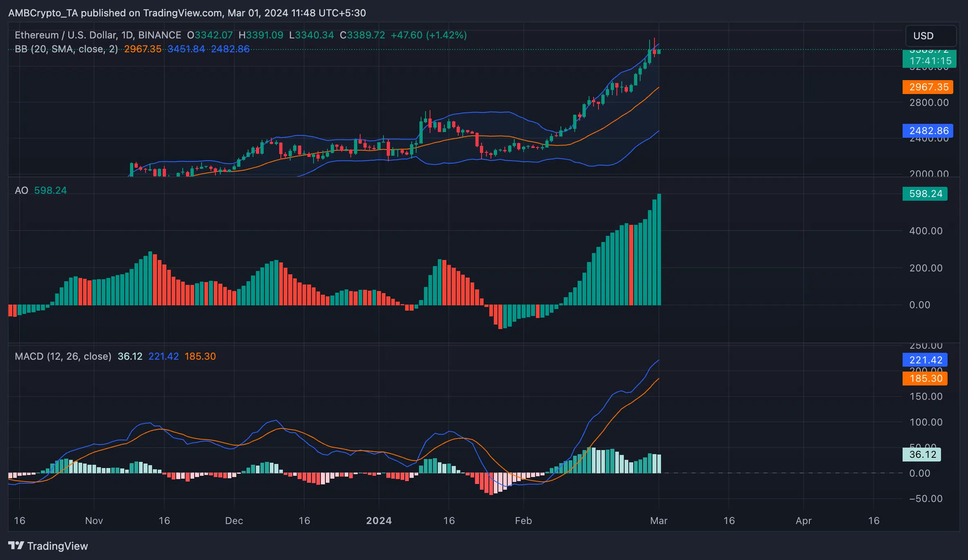Click the Ethereum / U.S. Dollar symbol title
Image resolution: width=968 pixels, height=560 pixels.
pyautogui.click(x=98, y=35)
